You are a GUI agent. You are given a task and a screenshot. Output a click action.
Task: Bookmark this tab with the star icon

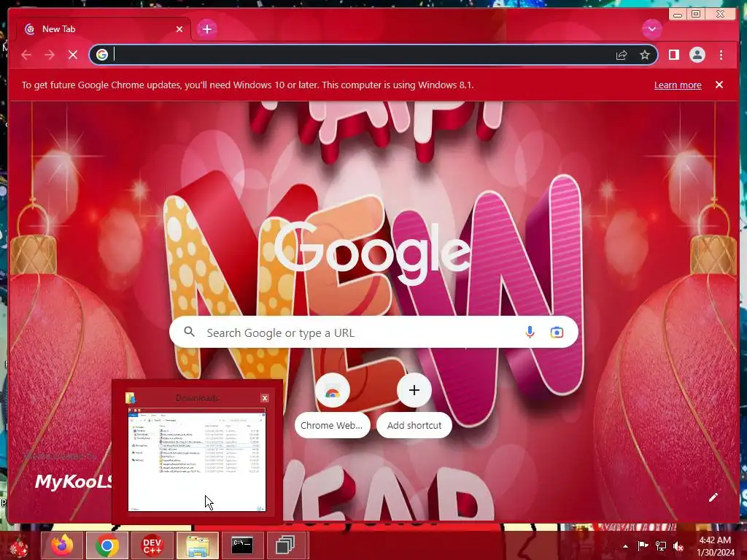pos(645,55)
